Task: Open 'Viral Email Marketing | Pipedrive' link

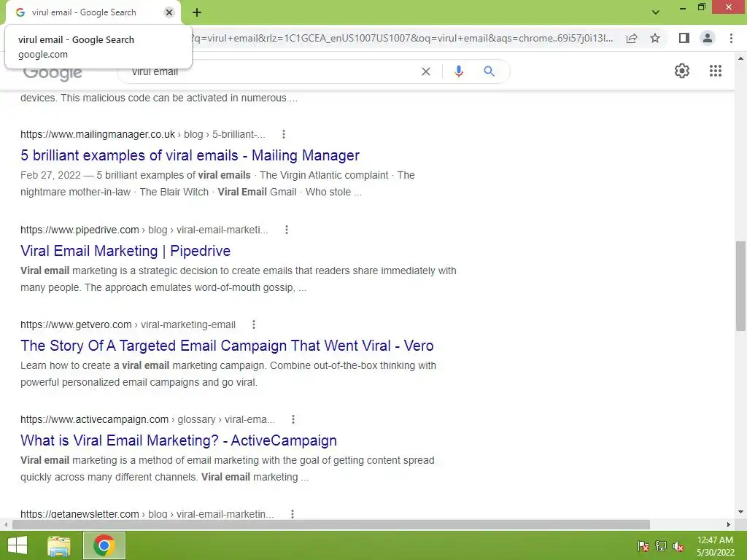Action: point(125,251)
